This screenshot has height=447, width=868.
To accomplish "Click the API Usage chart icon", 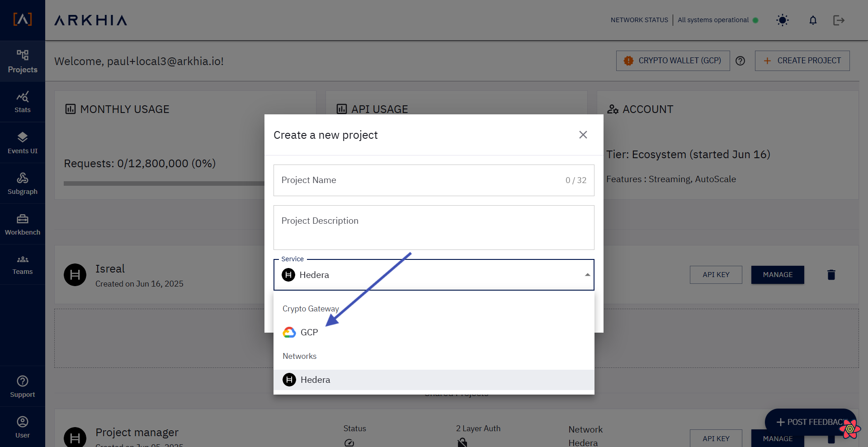I will tap(342, 109).
